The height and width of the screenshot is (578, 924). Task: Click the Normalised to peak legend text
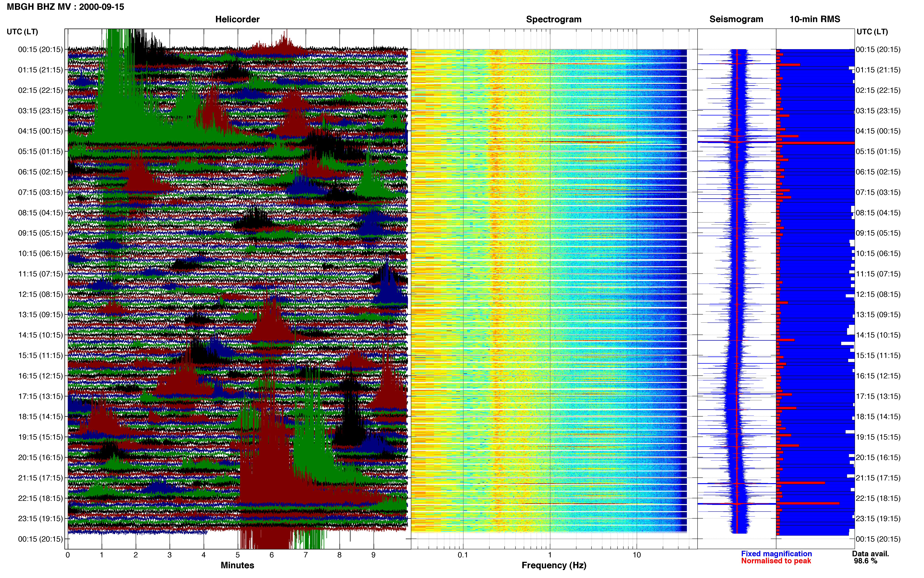click(776, 561)
